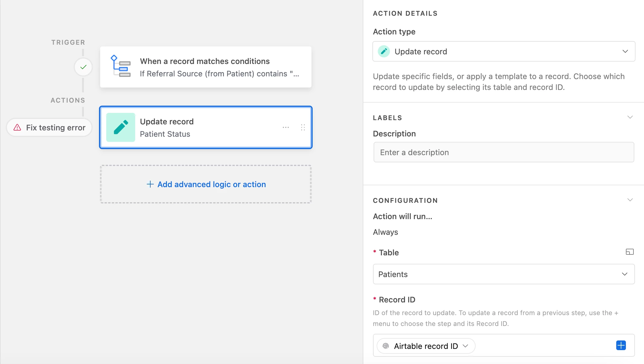
Task: Open the three-dots menu on Update record
Action: coord(286,127)
